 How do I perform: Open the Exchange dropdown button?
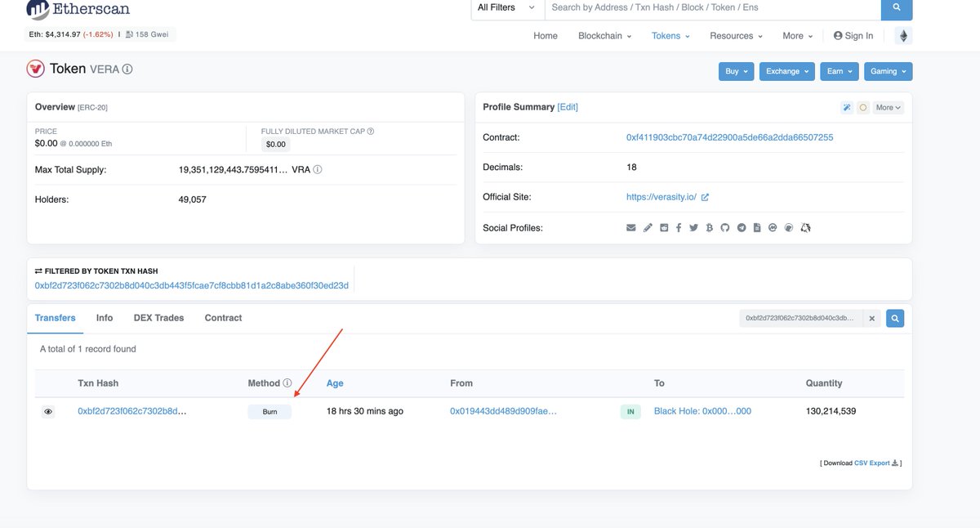click(786, 71)
